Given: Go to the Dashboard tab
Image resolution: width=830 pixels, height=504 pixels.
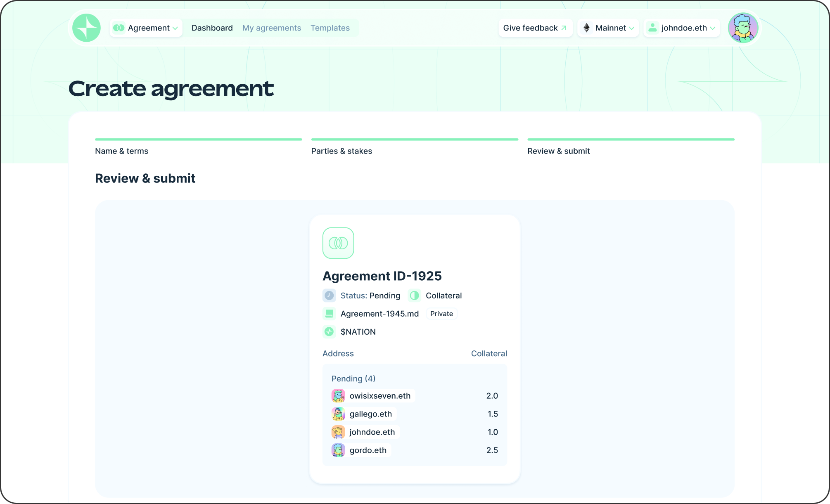Looking at the screenshot, I should pyautogui.click(x=212, y=28).
